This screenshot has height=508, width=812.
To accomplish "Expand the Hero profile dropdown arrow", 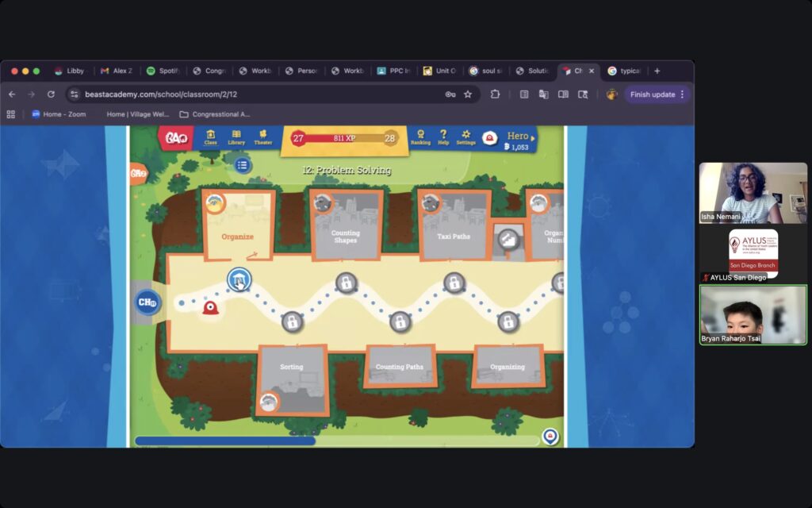I will pyautogui.click(x=533, y=137).
